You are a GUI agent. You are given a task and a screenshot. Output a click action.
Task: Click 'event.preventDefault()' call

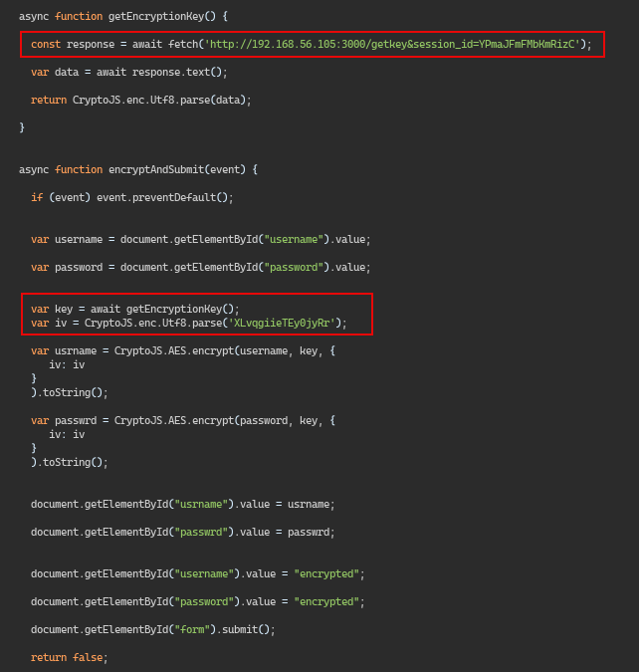(163, 197)
